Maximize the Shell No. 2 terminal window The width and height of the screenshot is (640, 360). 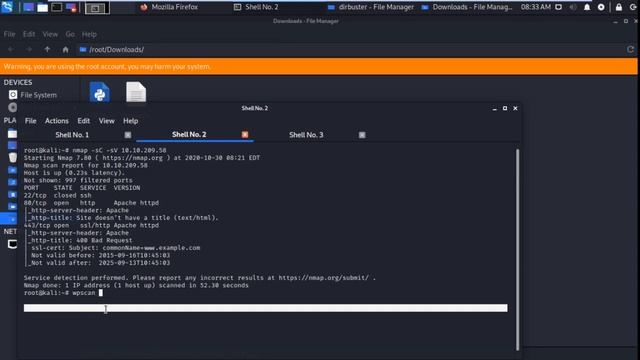pos(505,108)
